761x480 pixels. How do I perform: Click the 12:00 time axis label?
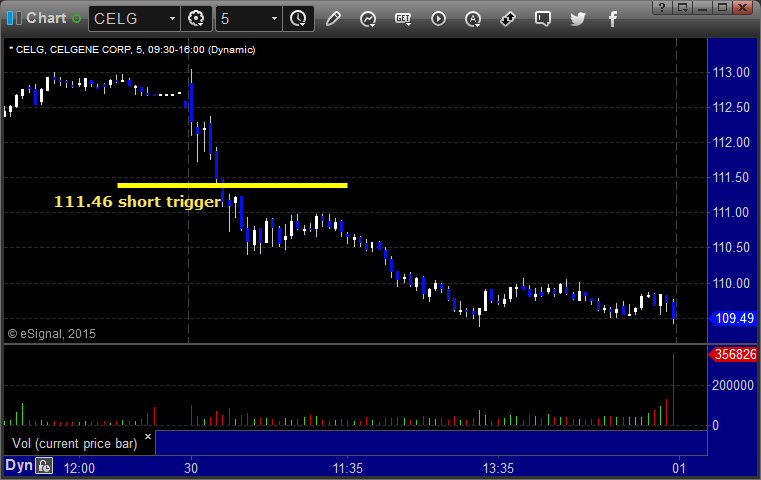click(x=79, y=468)
